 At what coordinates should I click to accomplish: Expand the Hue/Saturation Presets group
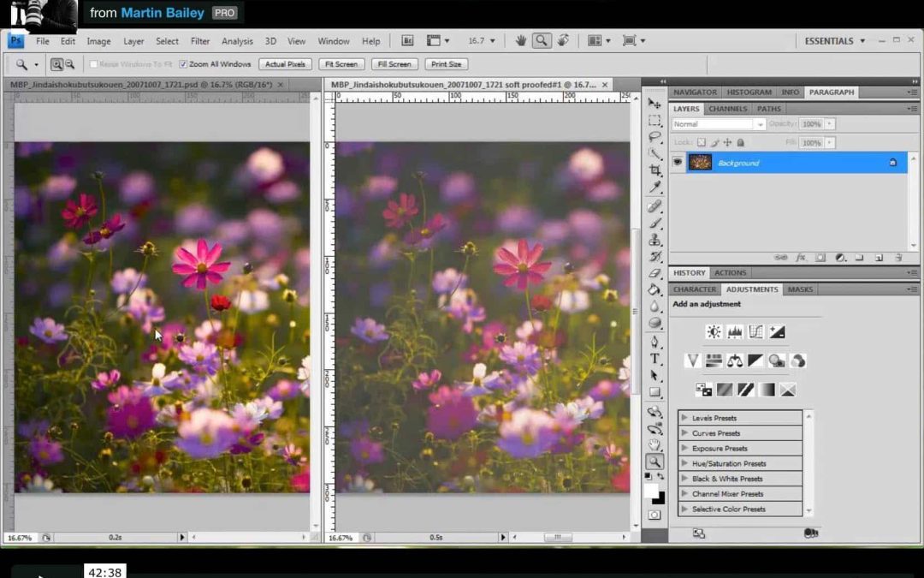click(684, 464)
